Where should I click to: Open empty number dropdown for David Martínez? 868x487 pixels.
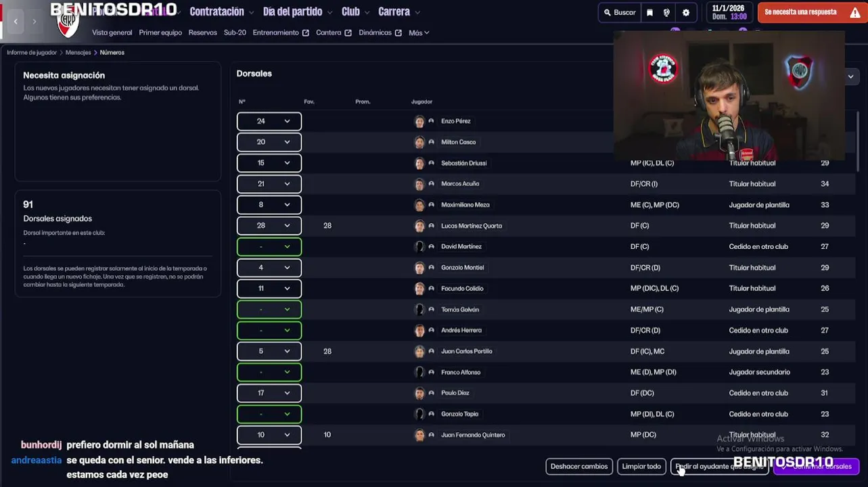(269, 247)
